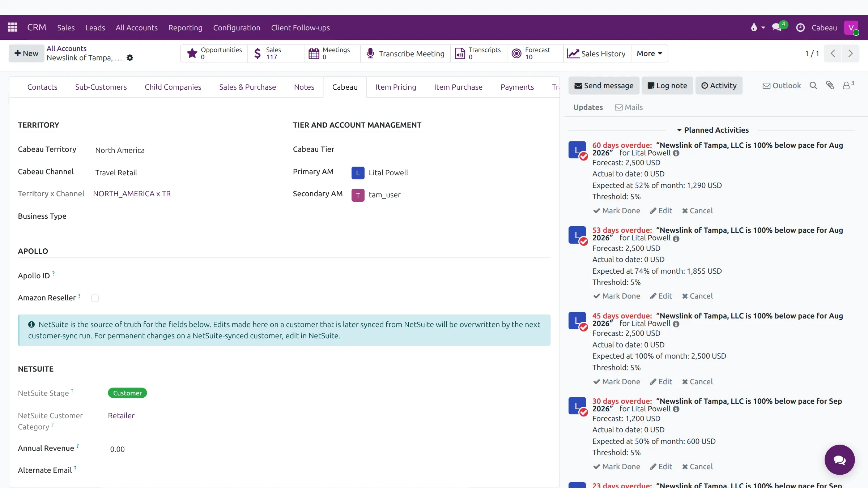Go to previous record arrow

[833, 53]
